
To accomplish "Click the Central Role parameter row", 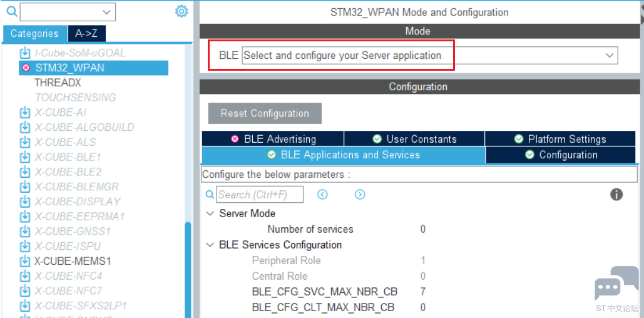I will pyautogui.click(x=339, y=276).
